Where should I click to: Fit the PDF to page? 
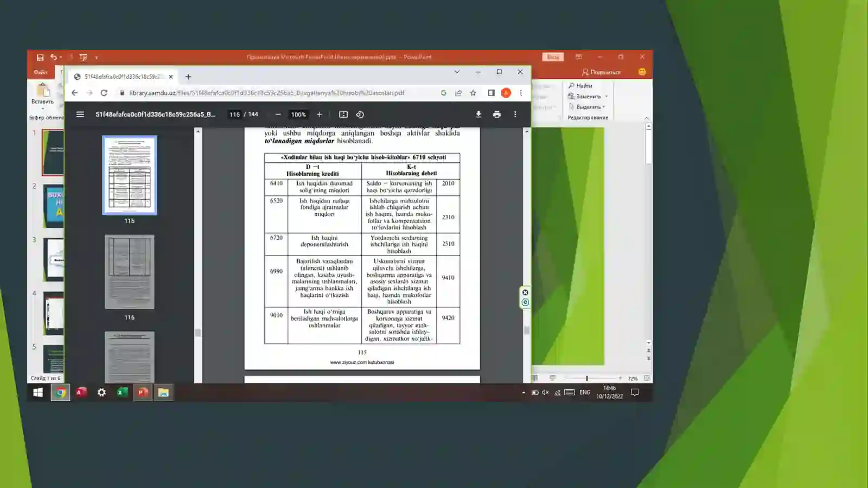[343, 115]
